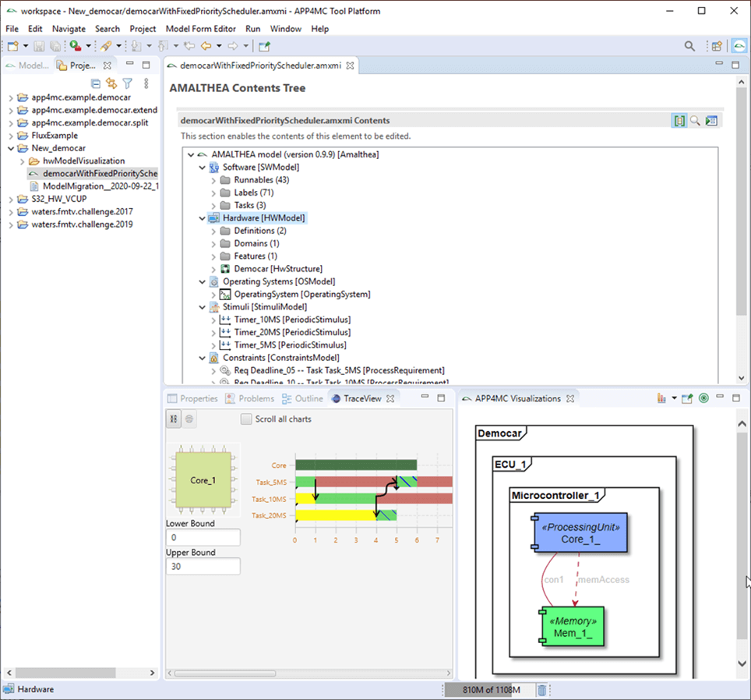
Task: Open the Back history dropdown arrow
Action: pyautogui.click(x=220, y=46)
